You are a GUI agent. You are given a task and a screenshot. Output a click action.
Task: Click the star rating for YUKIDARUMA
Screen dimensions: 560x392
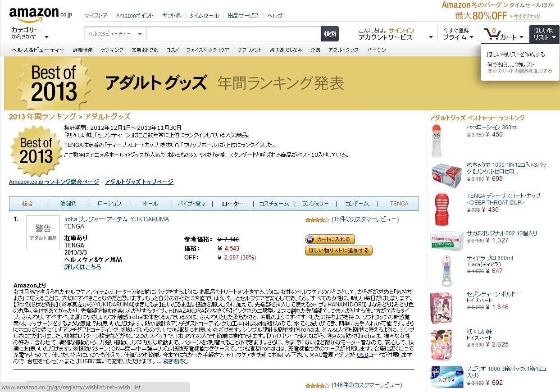point(317,220)
